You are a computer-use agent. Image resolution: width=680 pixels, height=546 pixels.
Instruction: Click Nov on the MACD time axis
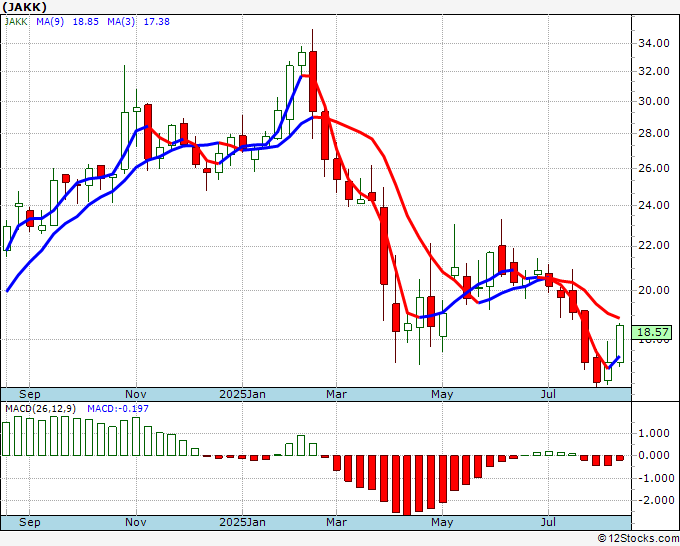tap(136, 522)
